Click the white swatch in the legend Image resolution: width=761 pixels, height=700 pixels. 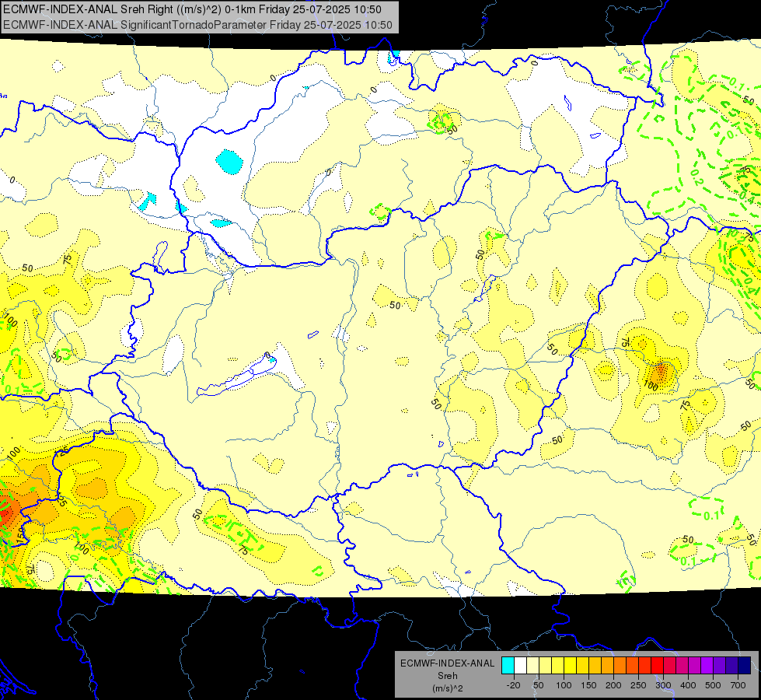tap(520, 665)
